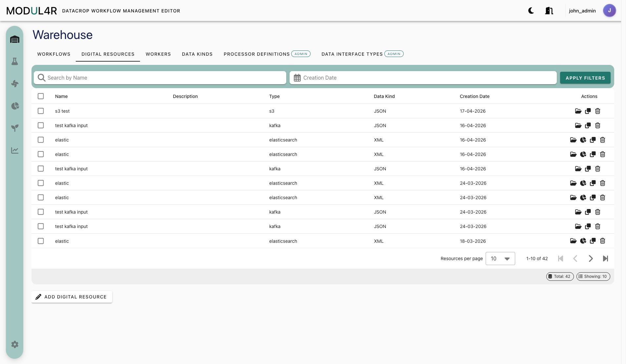Image resolution: width=626 pixels, height=364 pixels.
Task: Click the fan icon in sidebar
Action: pyautogui.click(x=15, y=84)
